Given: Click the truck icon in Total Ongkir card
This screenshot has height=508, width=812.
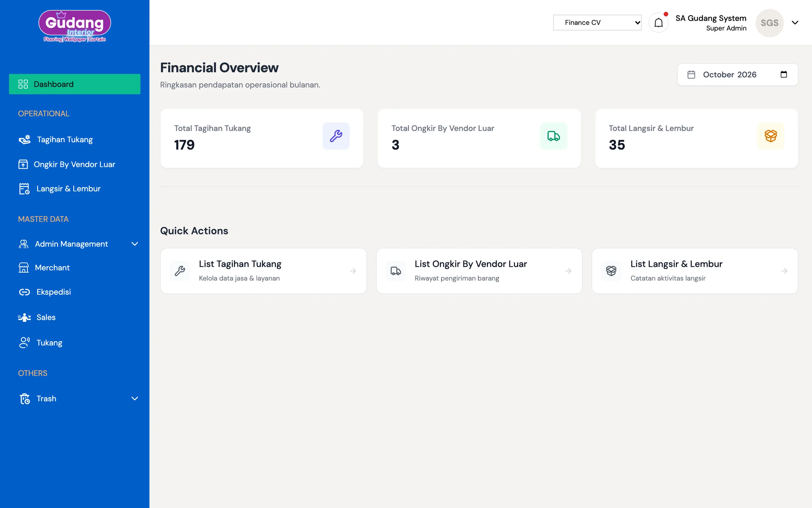Looking at the screenshot, I should pyautogui.click(x=554, y=136).
